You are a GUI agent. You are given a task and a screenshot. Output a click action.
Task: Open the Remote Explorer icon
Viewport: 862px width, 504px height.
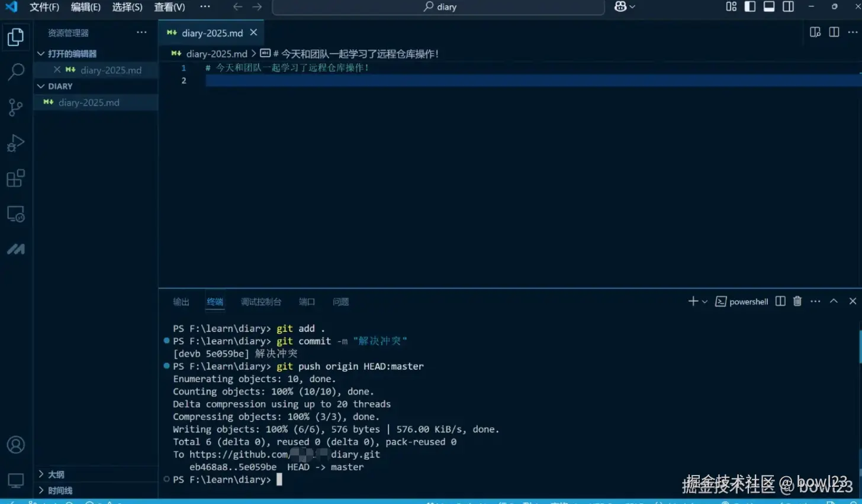[16, 214]
